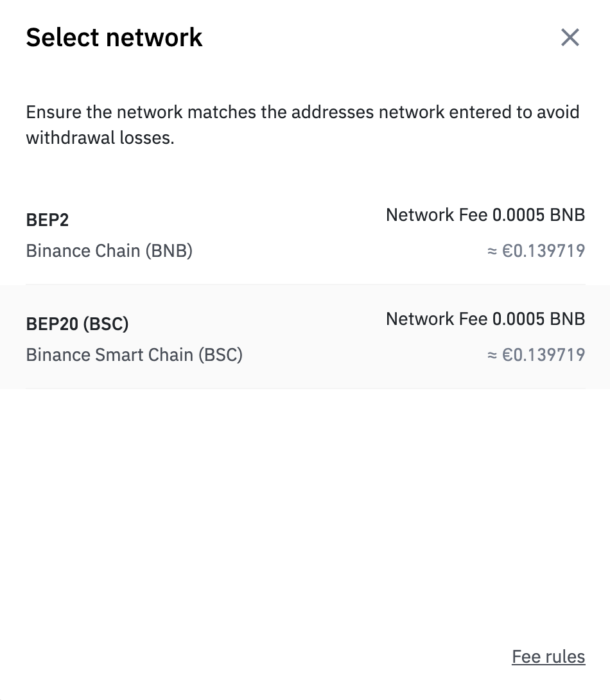Screen dimensions: 610x700
Task: Click BEP20 Network Fee 0.0005 BNB
Action: [485, 319]
